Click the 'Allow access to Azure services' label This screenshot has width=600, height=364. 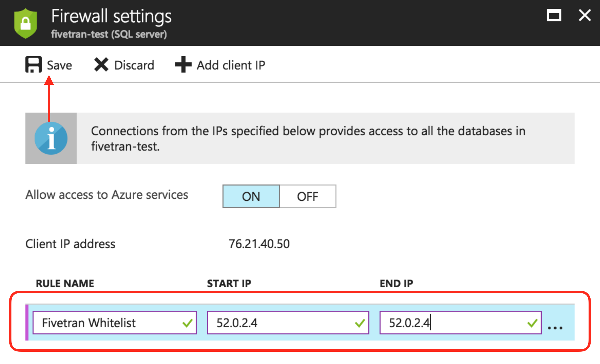[107, 195]
